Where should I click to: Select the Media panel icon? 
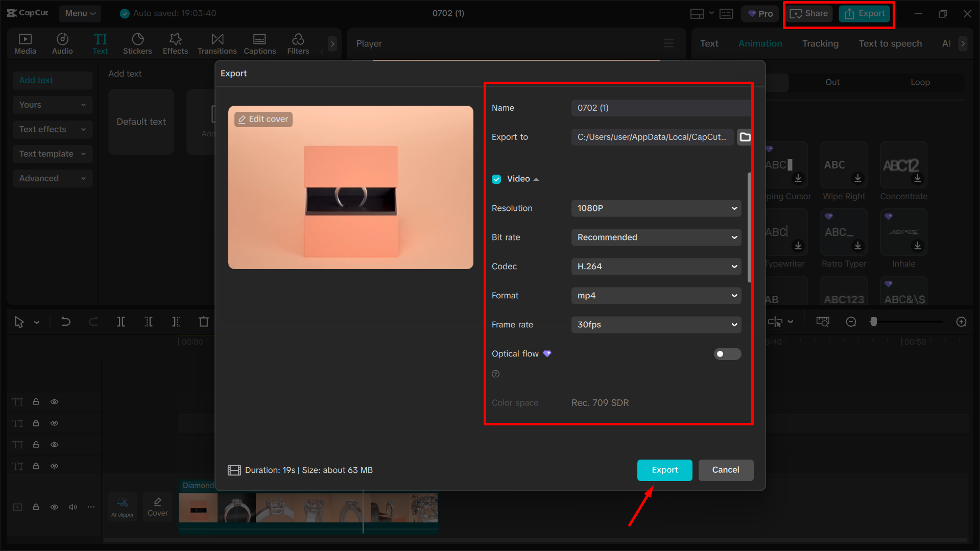(25, 43)
